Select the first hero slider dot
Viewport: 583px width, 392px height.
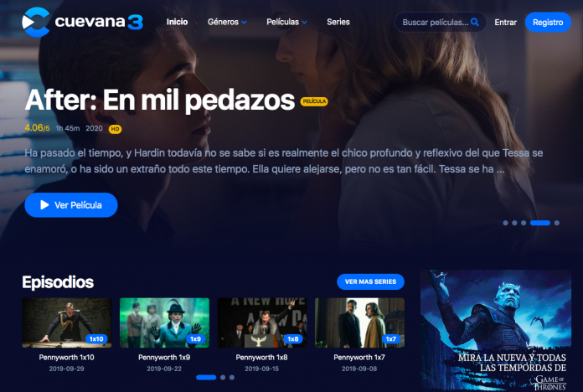[x=505, y=223]
